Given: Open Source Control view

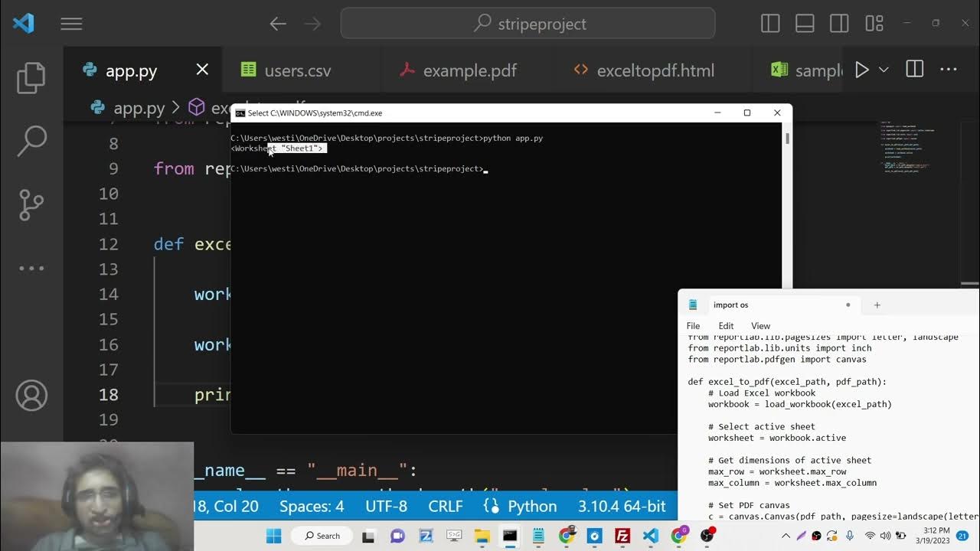Looking at the screenshot, I should [x=31, y=204].
